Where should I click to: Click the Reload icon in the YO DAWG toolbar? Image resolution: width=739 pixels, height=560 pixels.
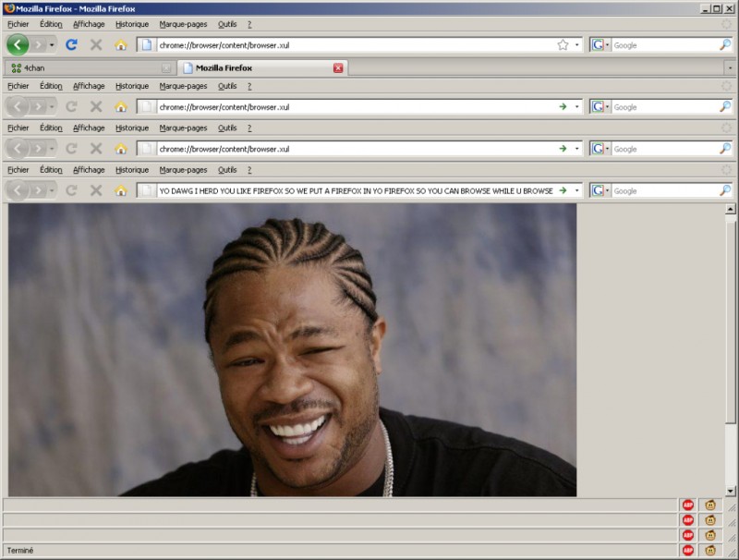click(72, 190)
